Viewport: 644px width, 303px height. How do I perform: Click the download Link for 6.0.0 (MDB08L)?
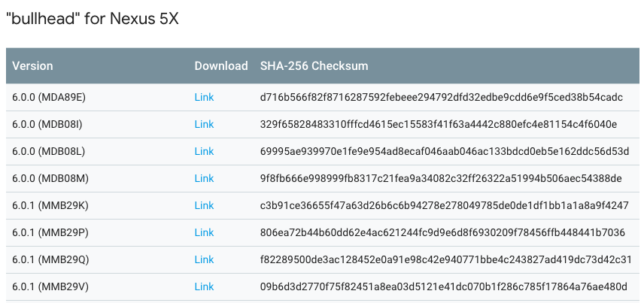(204, 151)
